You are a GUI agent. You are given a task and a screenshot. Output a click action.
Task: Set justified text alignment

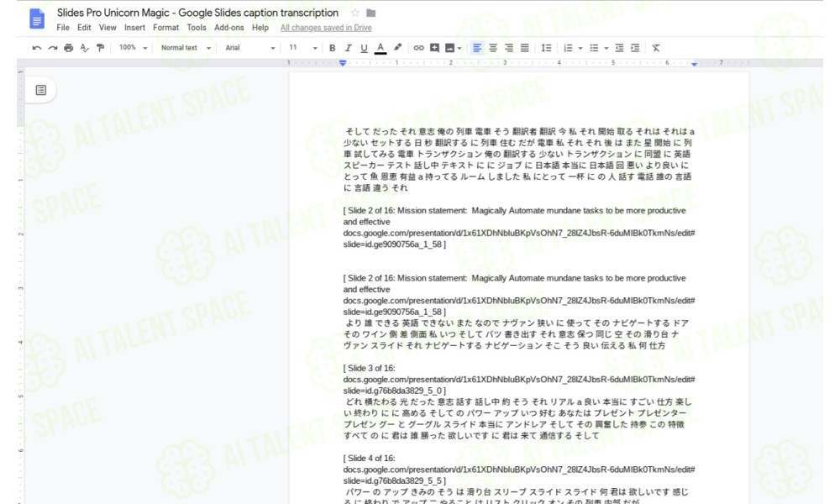525,48
